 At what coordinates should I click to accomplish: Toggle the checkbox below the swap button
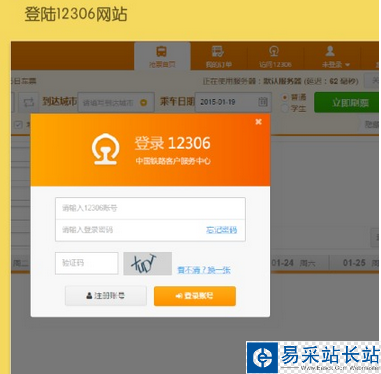coord(18,125)
